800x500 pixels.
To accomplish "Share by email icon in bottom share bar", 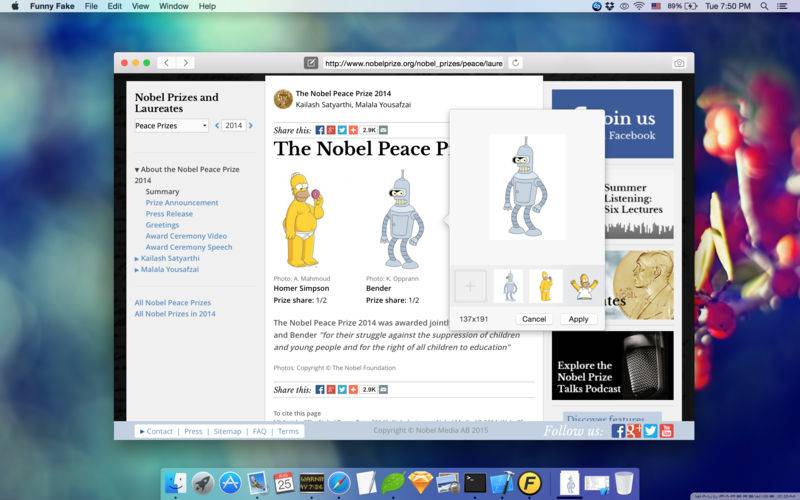I will pyautogui.click(x=383, y=389).
